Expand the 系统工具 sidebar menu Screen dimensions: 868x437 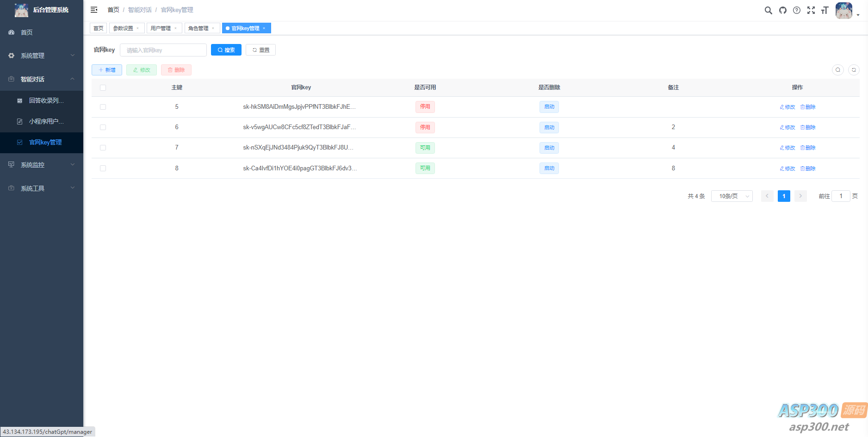(42, 188)
